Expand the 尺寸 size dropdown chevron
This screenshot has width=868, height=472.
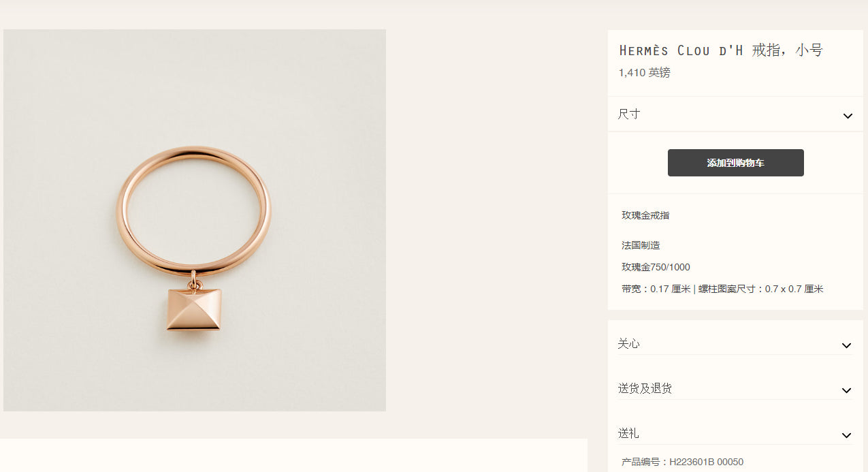point(848,116)
